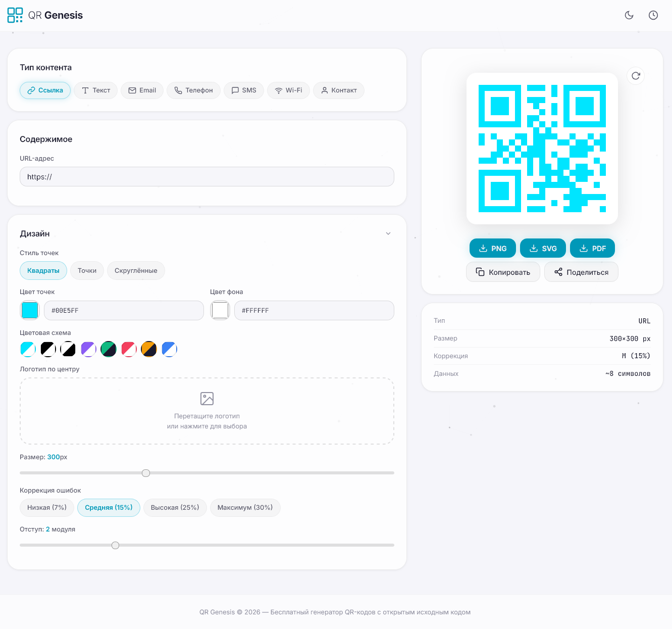The height and width of the screenshot is (629, 672).
Task: Open the Цвет точек color picker swatch
Action: point(30,310)
